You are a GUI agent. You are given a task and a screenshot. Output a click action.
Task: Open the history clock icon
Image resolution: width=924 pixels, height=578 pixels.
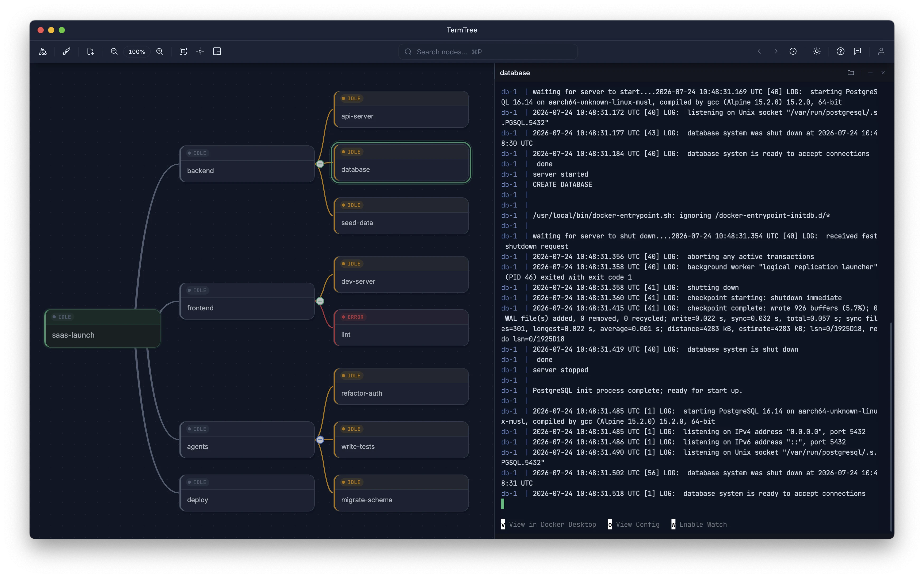pyautogui.click(x=793, y=52)
